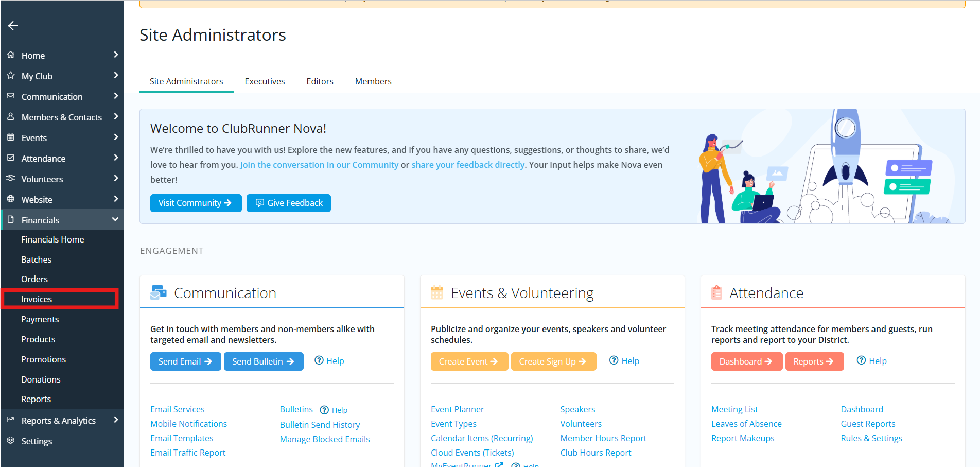
Task: Click the Reports & Analytics chart icon
Action: click(11, 420)
